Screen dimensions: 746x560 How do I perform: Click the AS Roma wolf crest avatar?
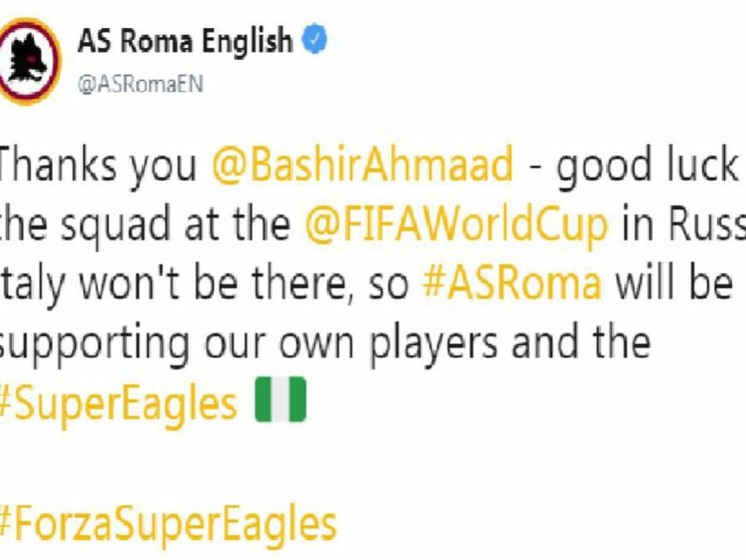pyautogui.click(x=30, y=61)
